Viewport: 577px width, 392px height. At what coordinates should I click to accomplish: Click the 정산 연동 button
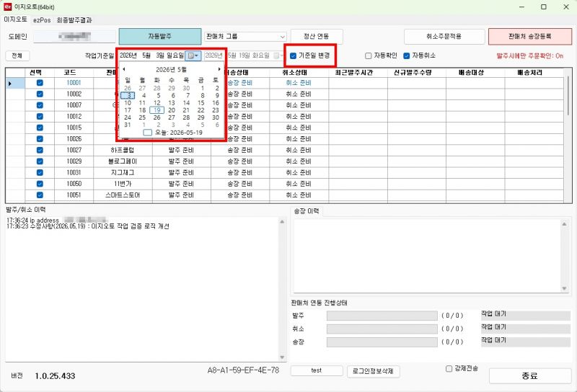coord(317,37)
